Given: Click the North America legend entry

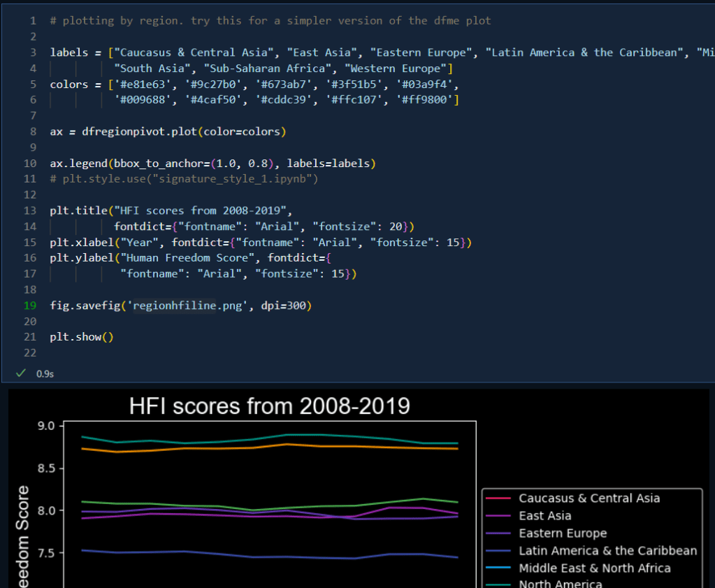Looking at the screenshot, I should coord(560,584).
